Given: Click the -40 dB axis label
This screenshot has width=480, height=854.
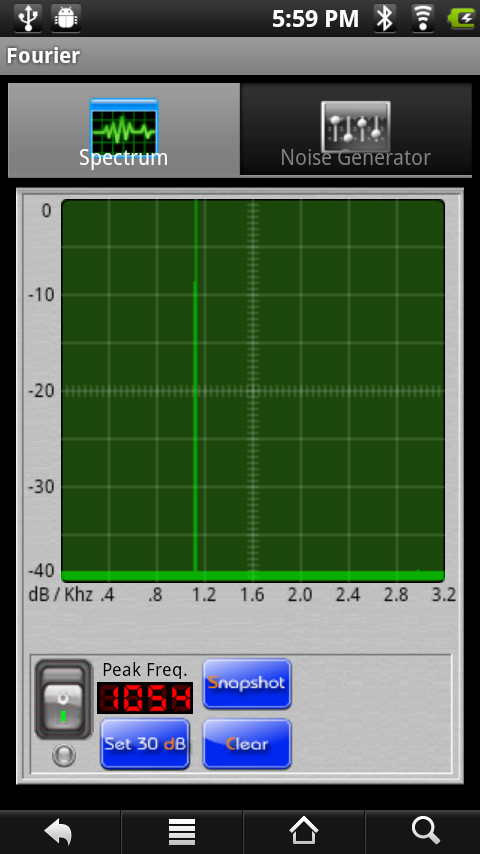Looking at the screenshot, I should tap(41, 571).
